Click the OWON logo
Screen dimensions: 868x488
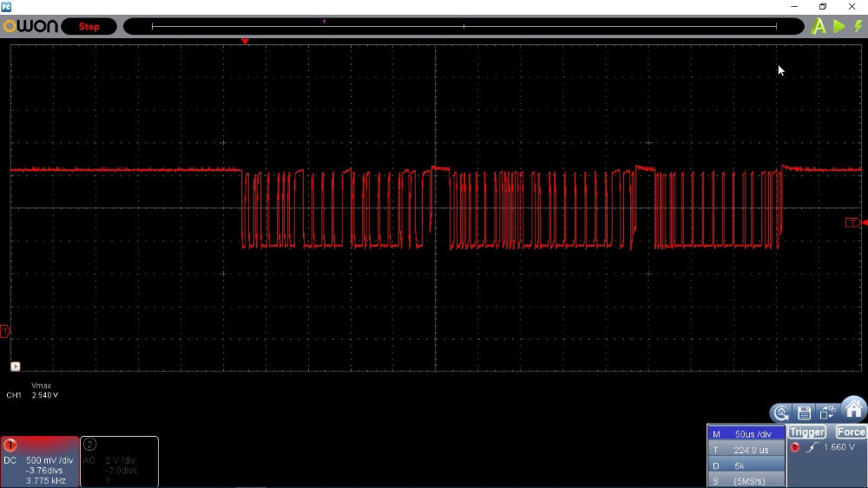click(x=30, y=26)
